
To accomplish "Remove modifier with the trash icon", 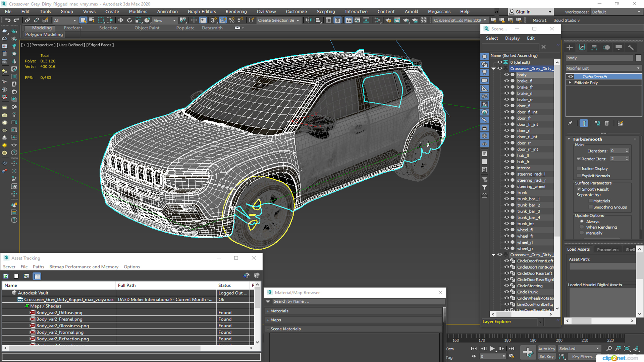I will (x=607, y=123).
